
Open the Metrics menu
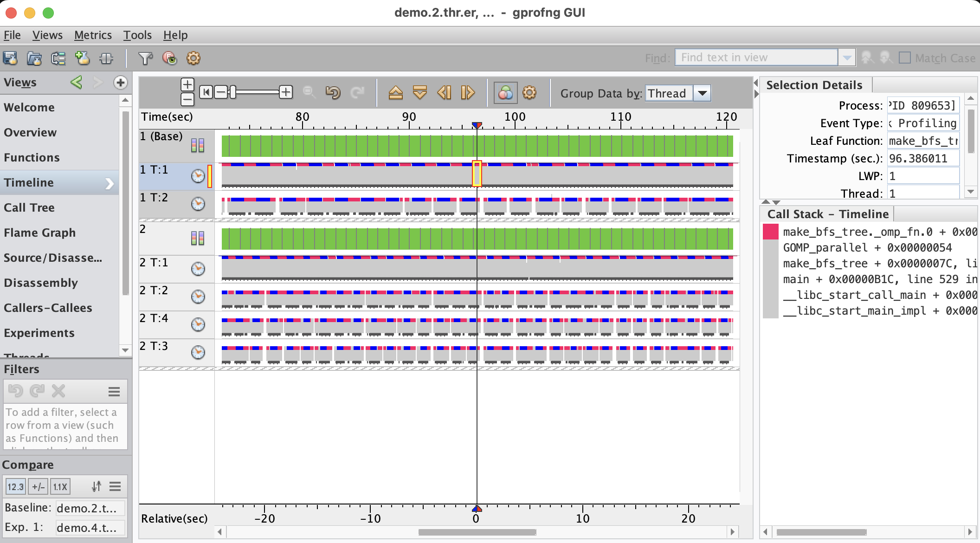pos(93,35)
